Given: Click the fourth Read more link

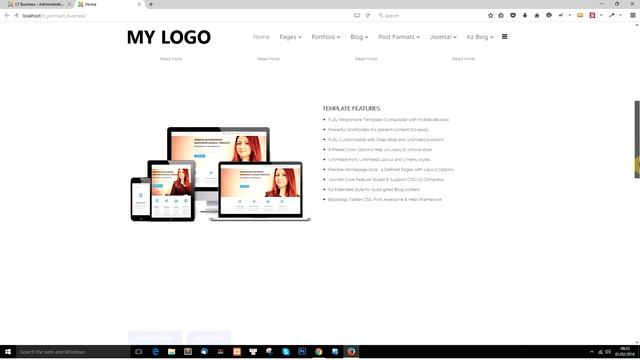Looking at the screenshot, I should [463, 59].
